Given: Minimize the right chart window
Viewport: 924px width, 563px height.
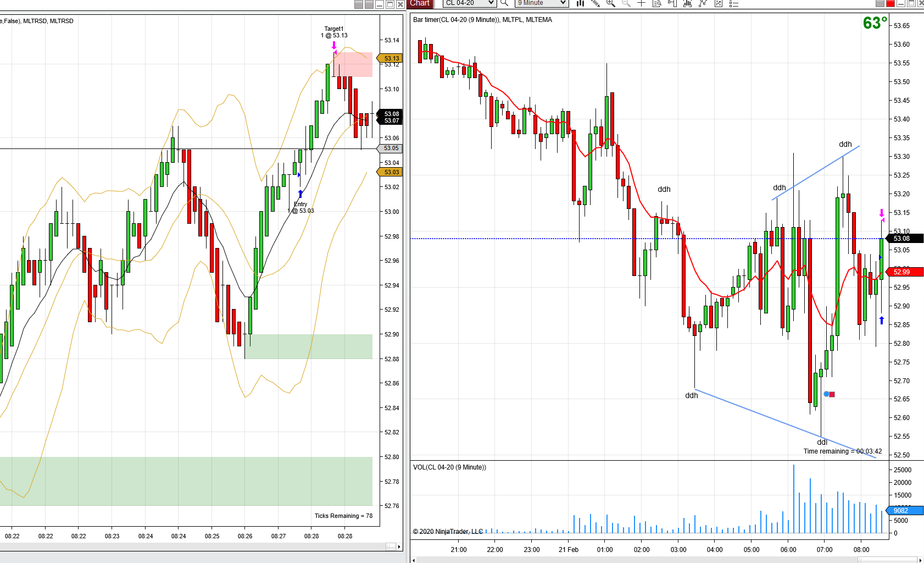Looking at the screenshot, I should tap(901, 3).
